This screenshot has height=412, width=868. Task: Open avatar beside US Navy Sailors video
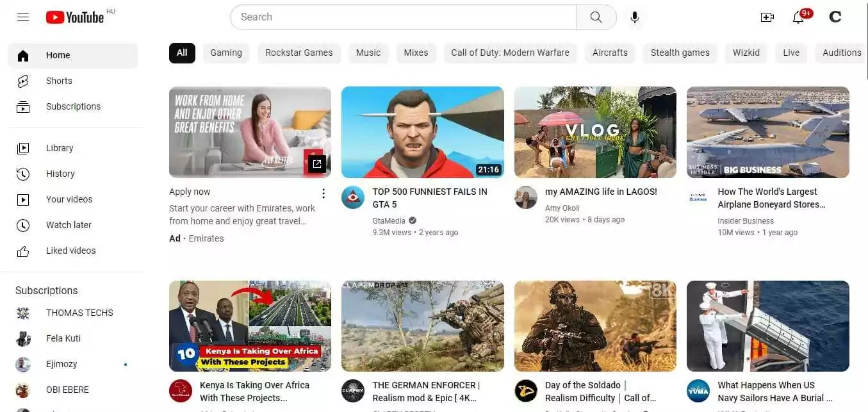coord(698,391)
